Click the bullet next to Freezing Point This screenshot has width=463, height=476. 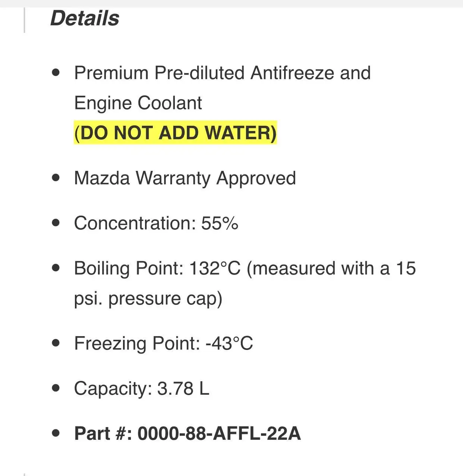coord(56,343)
